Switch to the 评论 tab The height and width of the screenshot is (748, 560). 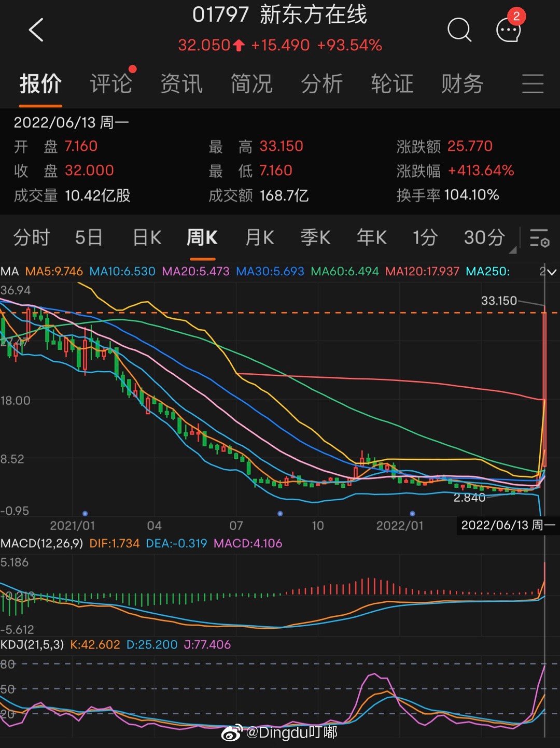[x=110, y=84]
